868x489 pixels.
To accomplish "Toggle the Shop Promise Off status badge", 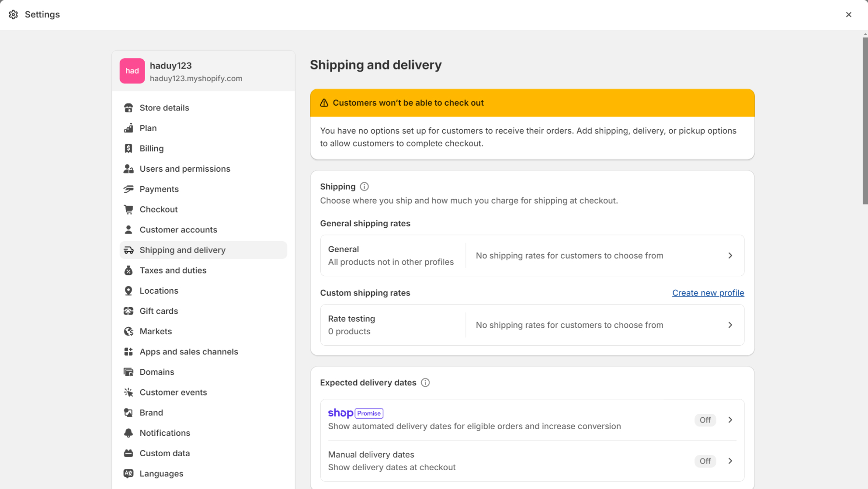I will (705, 420).
